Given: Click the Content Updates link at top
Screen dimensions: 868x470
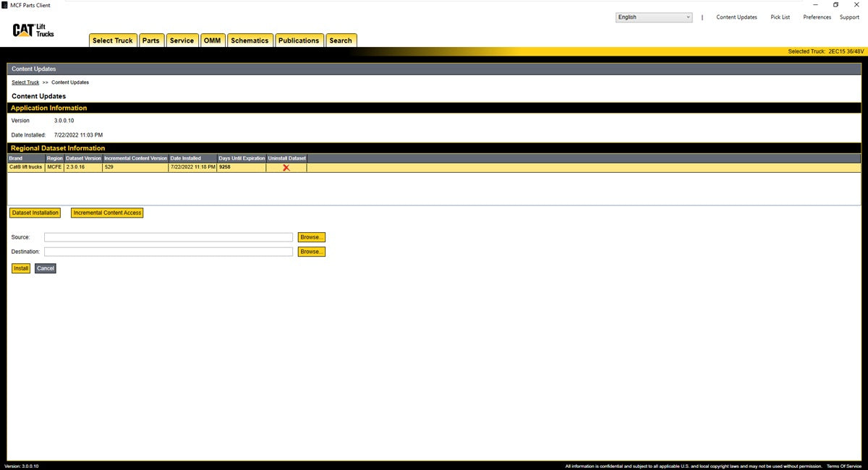Looking at the screenshot, I should [x=736, y=17].
